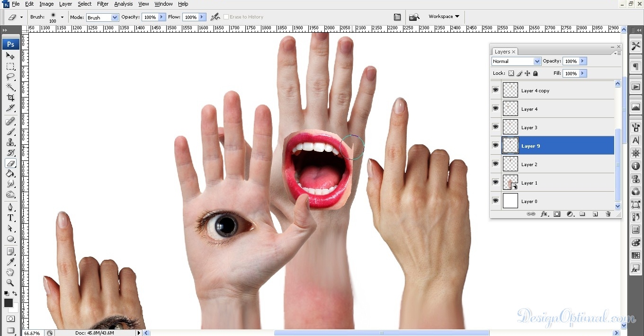Select the Pen tool
This screenshot has width=644, height=336.
coord(10,207)
